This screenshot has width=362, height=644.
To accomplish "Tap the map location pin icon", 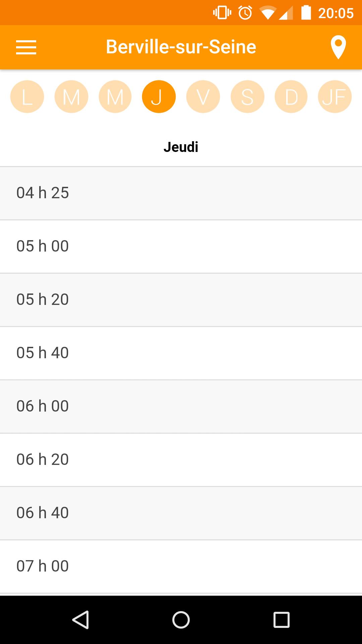I will coord(338,47).
